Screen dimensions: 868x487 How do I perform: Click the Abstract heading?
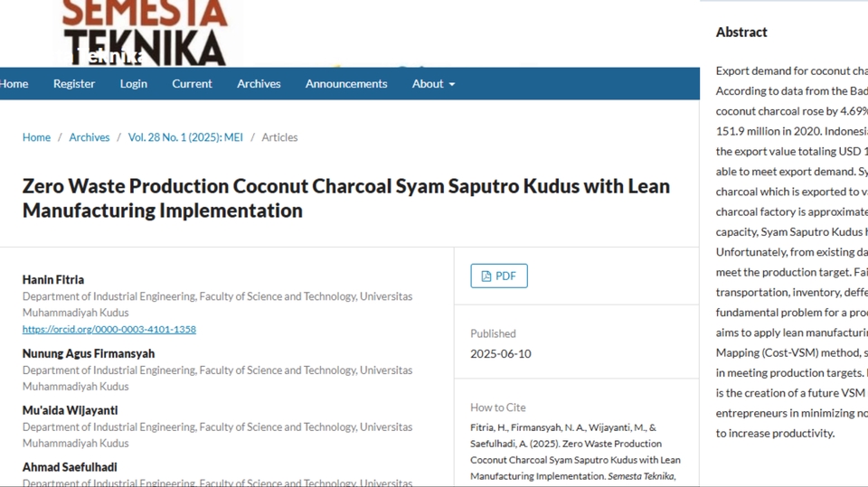[x=741, y=33]
